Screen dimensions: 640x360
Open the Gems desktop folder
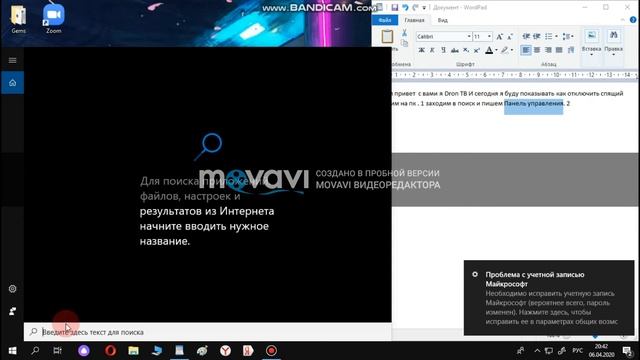point(18,19)
